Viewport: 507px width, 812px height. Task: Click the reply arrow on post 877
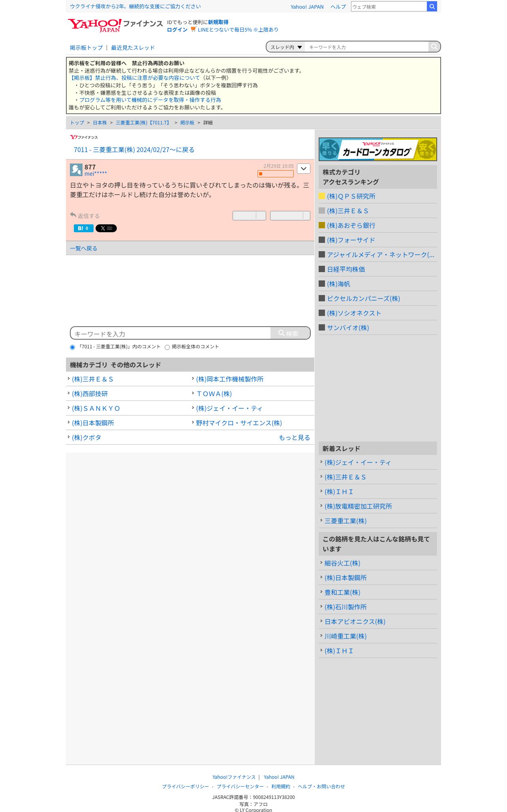pos(73,215)
